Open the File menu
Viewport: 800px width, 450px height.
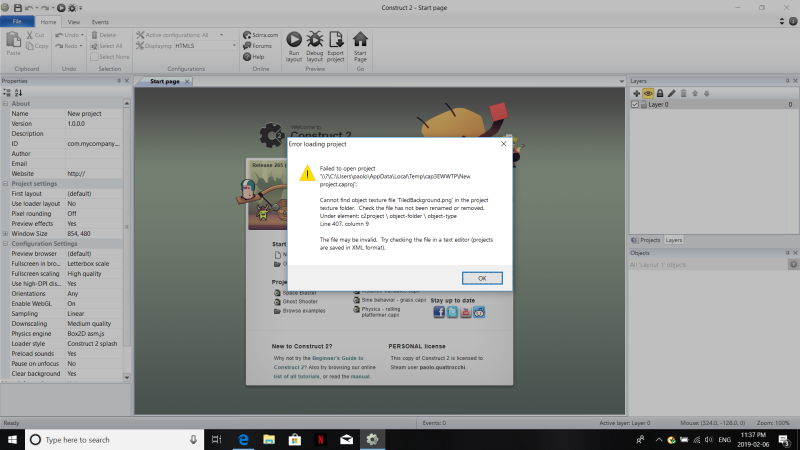coord(17,21)
